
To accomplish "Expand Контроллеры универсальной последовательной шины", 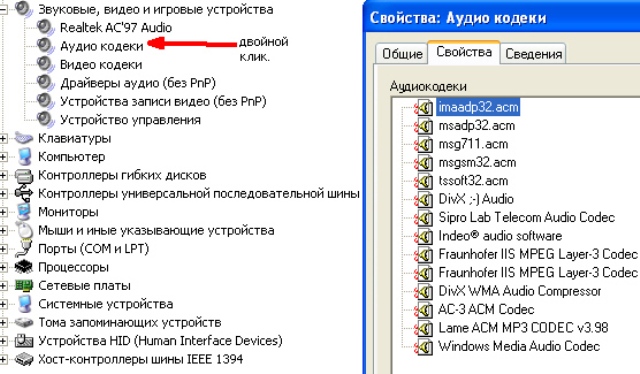I will (3, 194).
